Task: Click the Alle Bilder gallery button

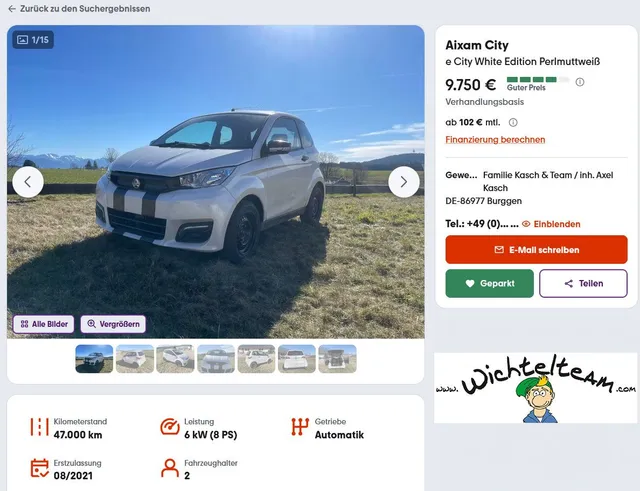Action: (44, 324)
